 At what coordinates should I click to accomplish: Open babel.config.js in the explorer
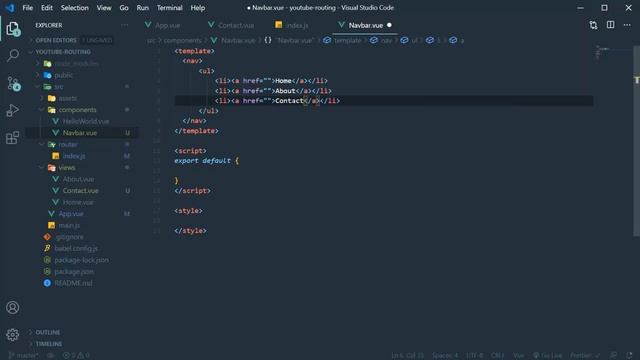76,248
